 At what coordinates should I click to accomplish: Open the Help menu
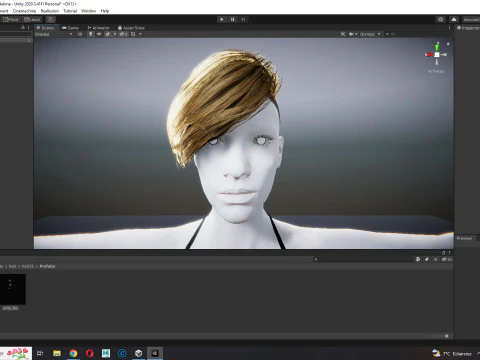(x=105, y=11)
